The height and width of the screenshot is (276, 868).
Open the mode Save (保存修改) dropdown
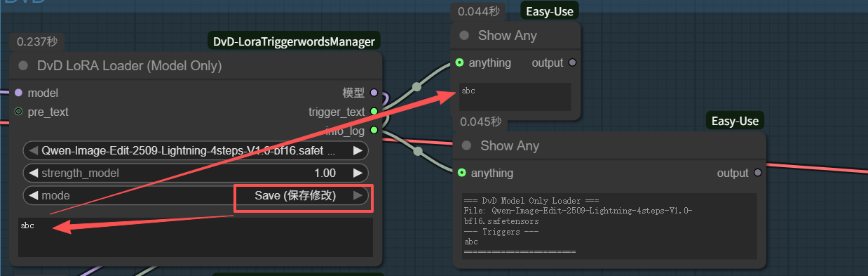195,195
